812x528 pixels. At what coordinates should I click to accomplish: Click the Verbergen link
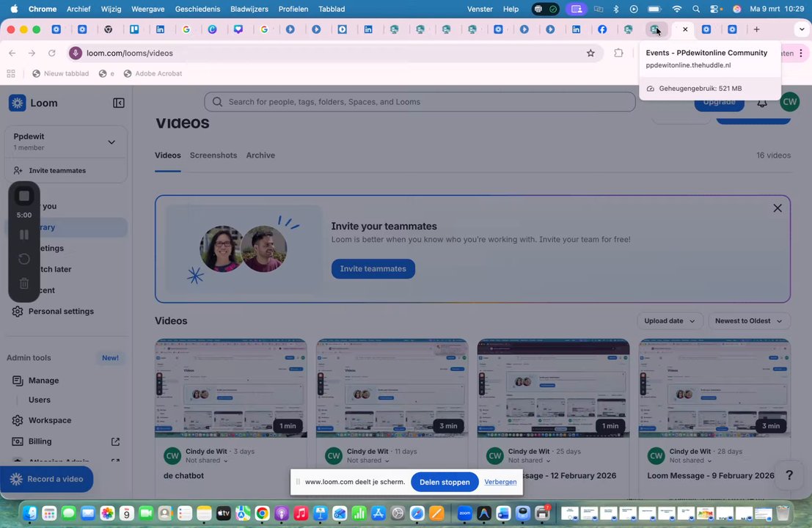click(x=500, y=482)
